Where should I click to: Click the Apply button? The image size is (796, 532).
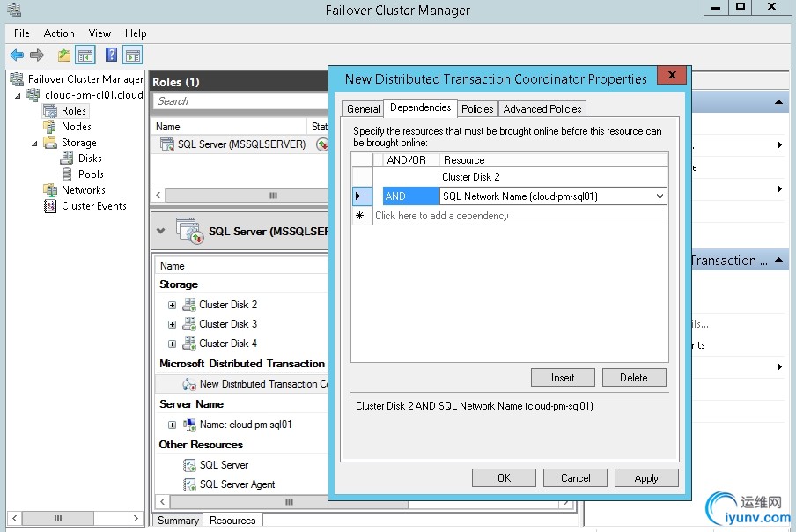(x=646, y=478)
